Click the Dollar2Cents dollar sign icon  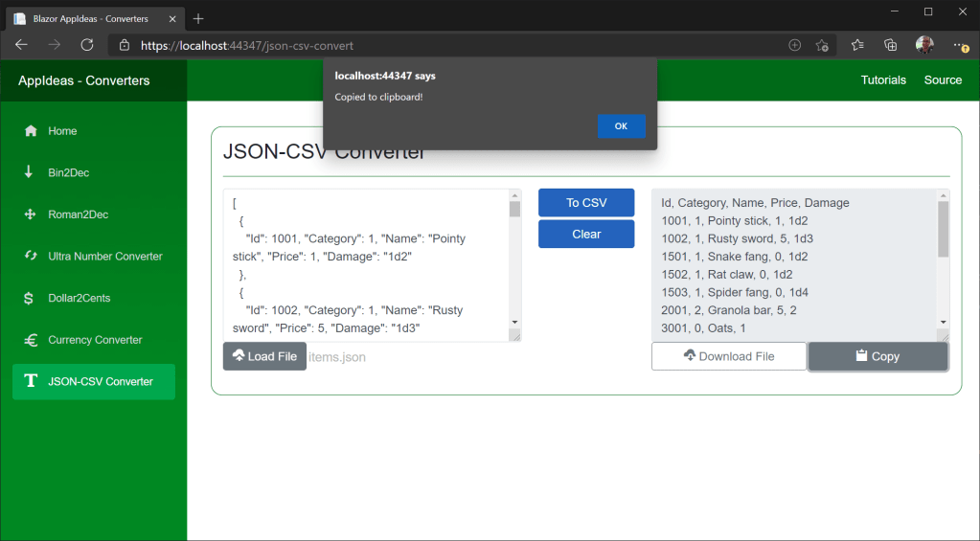[x=31, y=298]
